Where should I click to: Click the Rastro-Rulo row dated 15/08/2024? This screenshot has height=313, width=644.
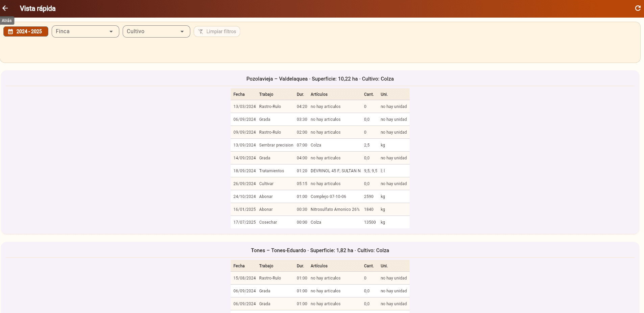tap(319, 278)
